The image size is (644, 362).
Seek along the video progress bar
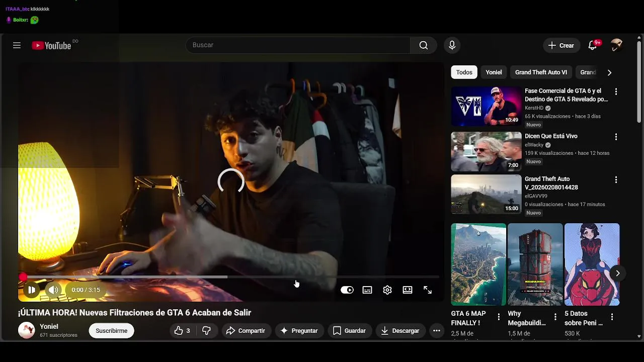pos(231,277)
